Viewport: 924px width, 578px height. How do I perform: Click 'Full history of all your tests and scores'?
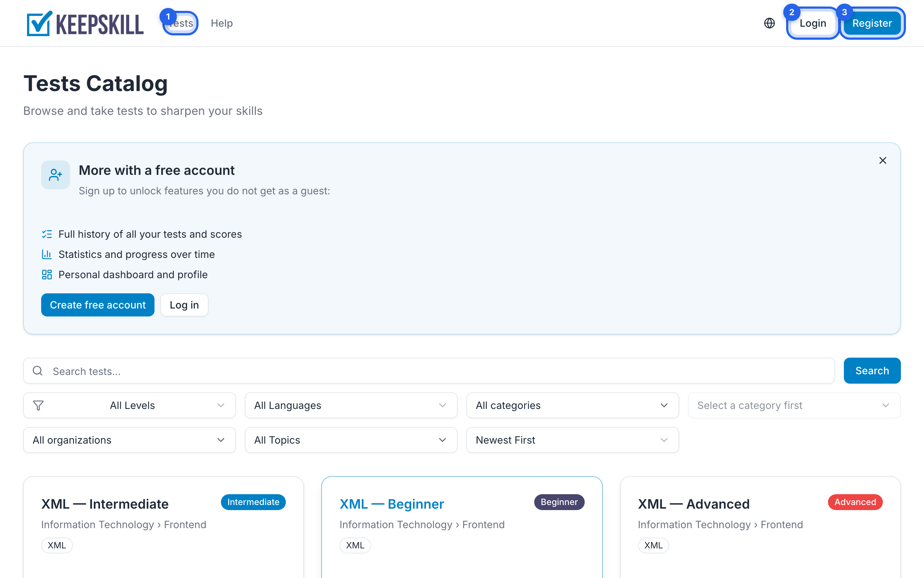point(150,234)
